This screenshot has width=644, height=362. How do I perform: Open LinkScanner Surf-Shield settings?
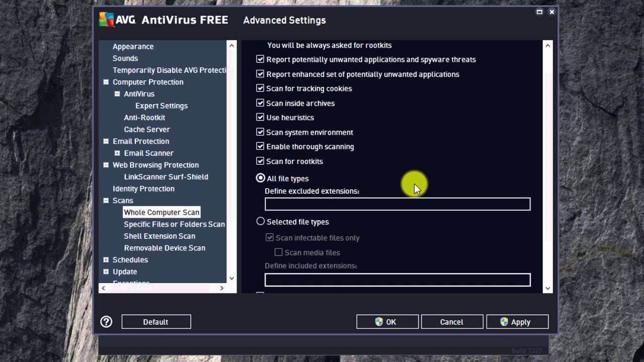tap(166, 177)
